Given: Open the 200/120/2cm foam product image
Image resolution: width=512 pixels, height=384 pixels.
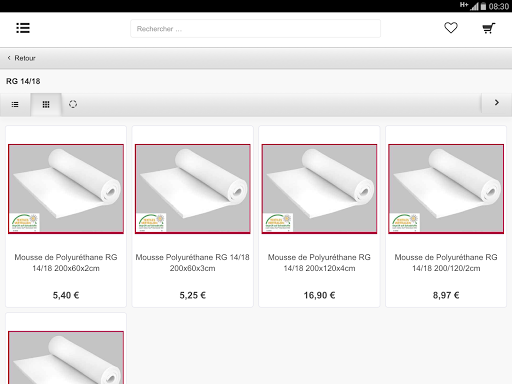Looking at the screenshot, I should point(446,189).
